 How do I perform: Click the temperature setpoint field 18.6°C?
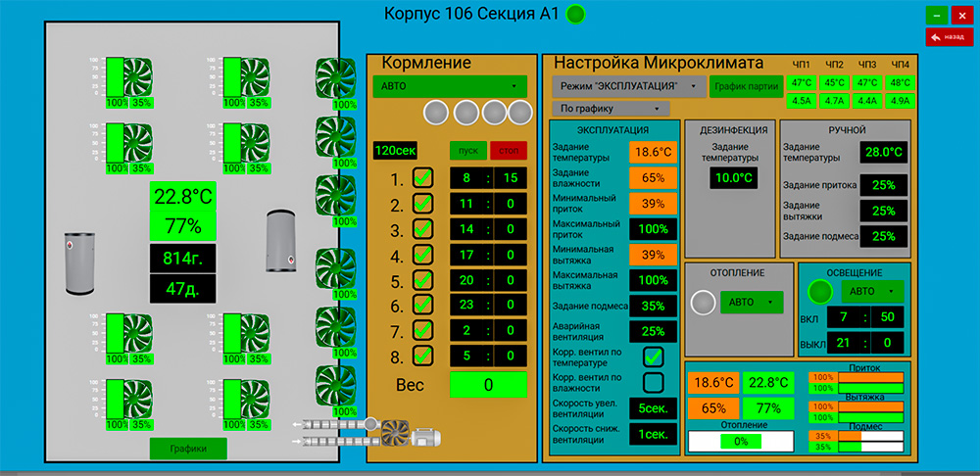tap(653, 153)
